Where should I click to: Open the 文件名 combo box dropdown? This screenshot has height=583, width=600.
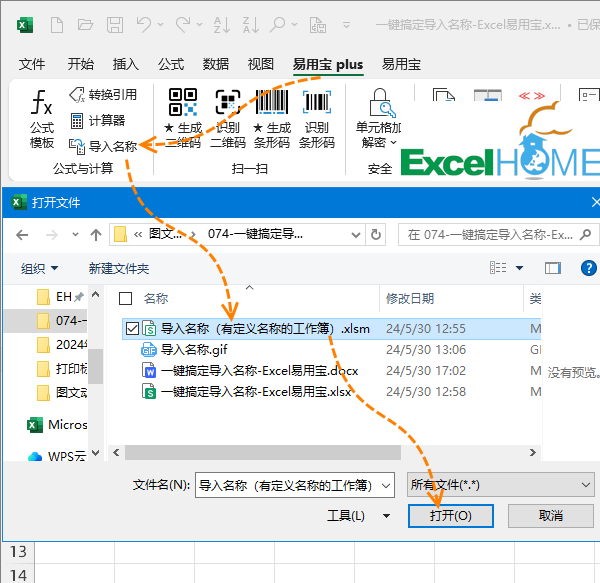[x=386, y=485]
